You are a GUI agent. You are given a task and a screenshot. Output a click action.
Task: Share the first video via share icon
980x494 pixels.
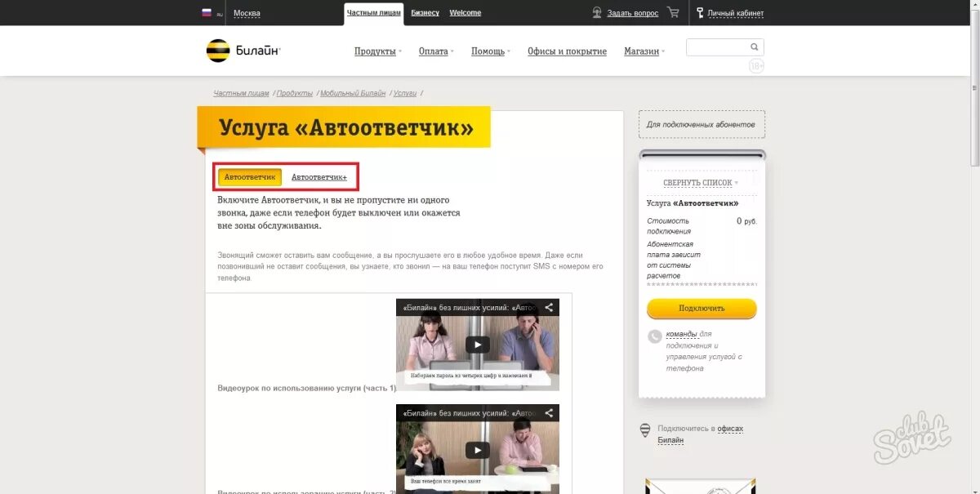tap(550, 308)
